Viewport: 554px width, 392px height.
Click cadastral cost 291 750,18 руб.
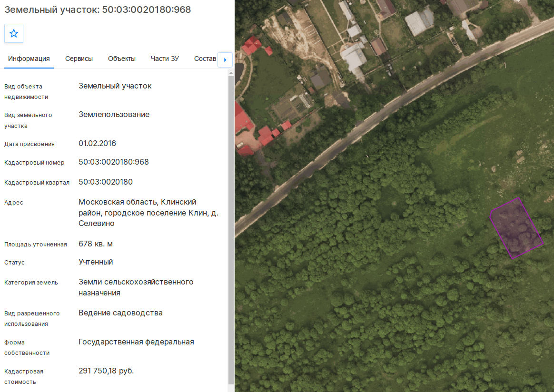tap(106, 371)
